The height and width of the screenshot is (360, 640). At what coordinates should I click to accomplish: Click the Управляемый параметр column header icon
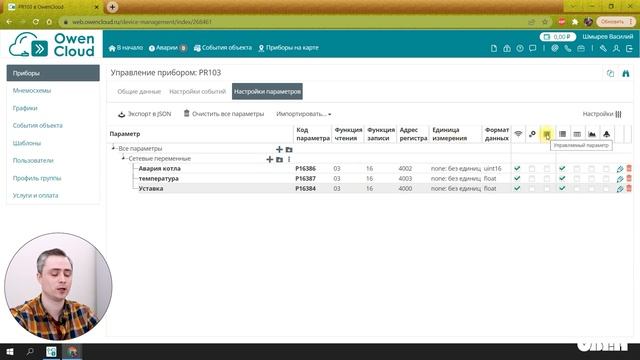click(x=547, y=134)
